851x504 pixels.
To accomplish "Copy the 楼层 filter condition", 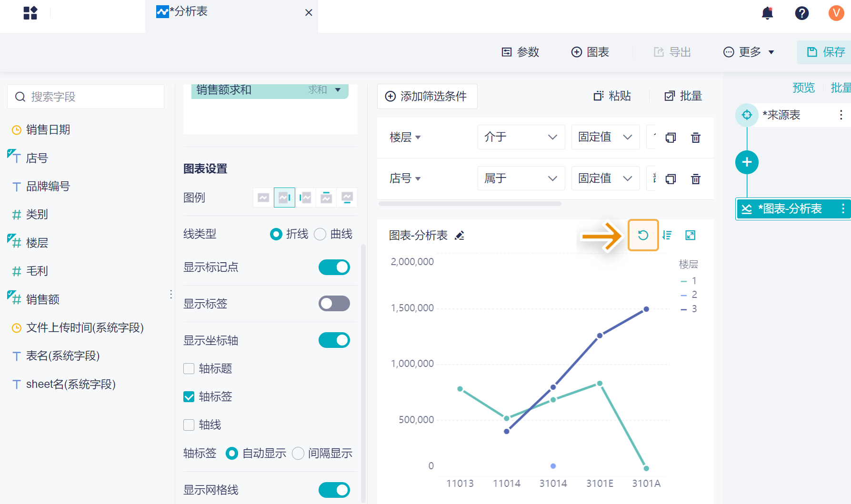I will pos(671,138).
